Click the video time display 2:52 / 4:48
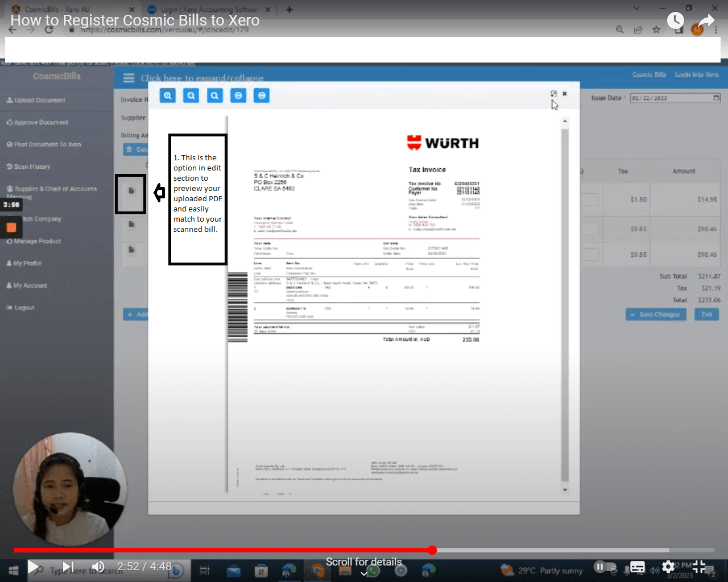Viewport: 728px width, 582px height. [x=144, y=567]
